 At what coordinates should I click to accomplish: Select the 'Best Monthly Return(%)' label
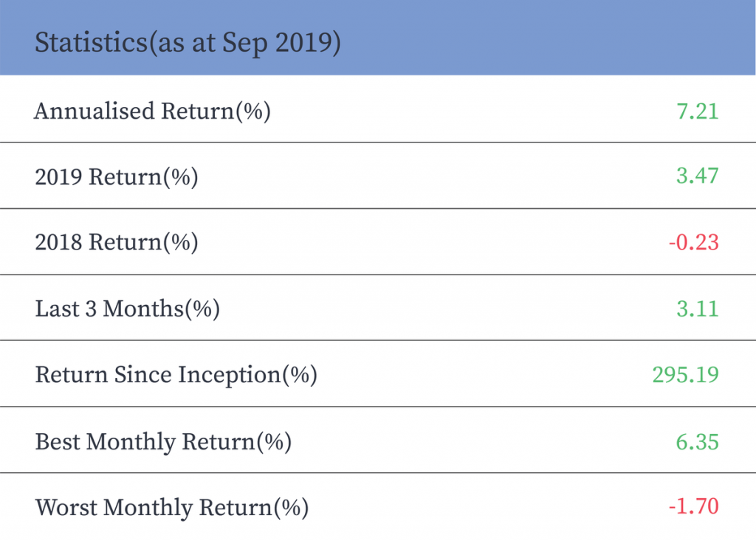coord(163,442)
